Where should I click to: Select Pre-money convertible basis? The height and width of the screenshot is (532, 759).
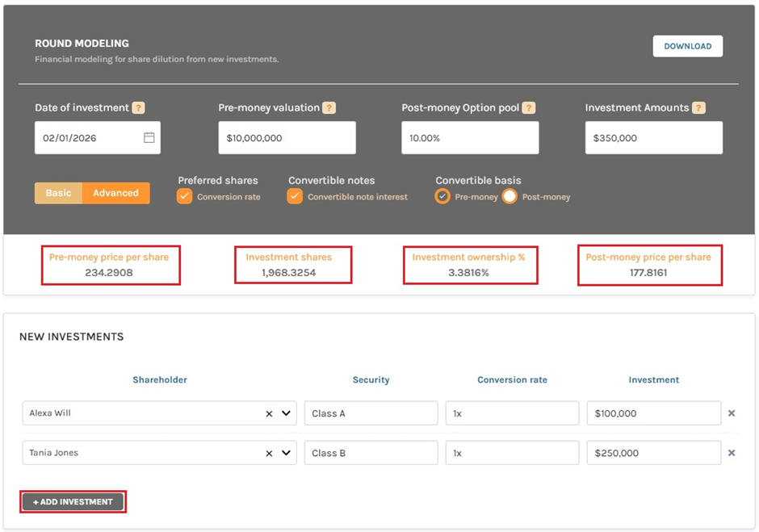442,196
